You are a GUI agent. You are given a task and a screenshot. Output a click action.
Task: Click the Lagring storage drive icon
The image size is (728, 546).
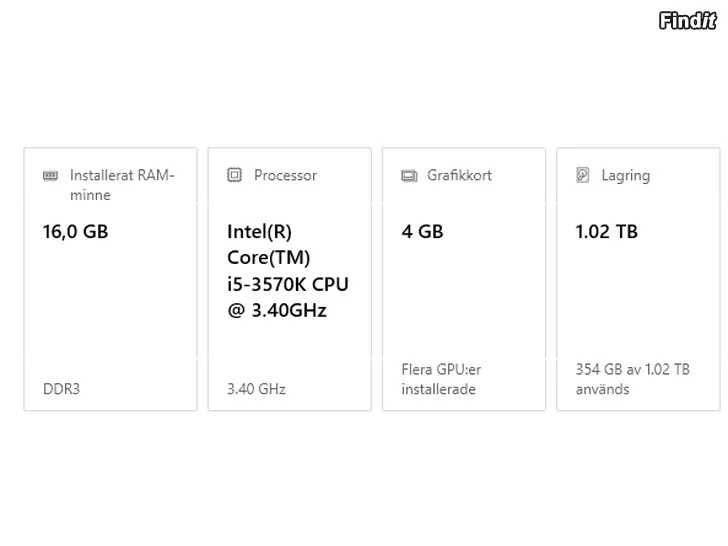(x=583, y=175)
